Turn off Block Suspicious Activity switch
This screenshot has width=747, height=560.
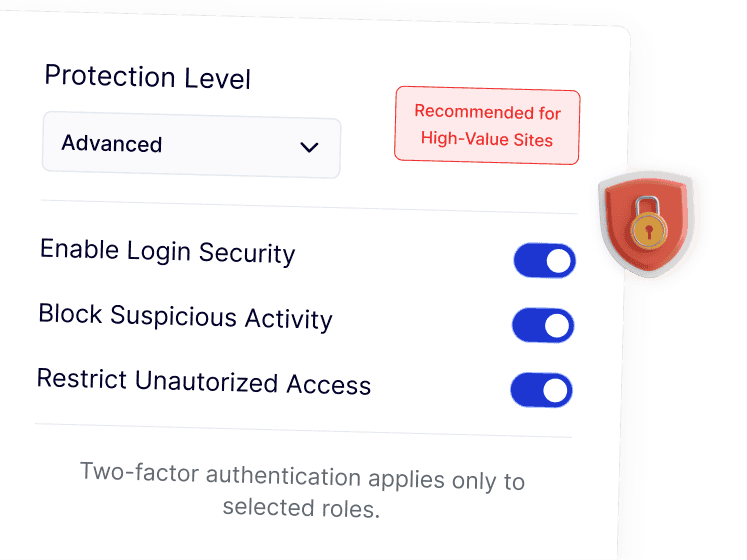tap(542, 325)
